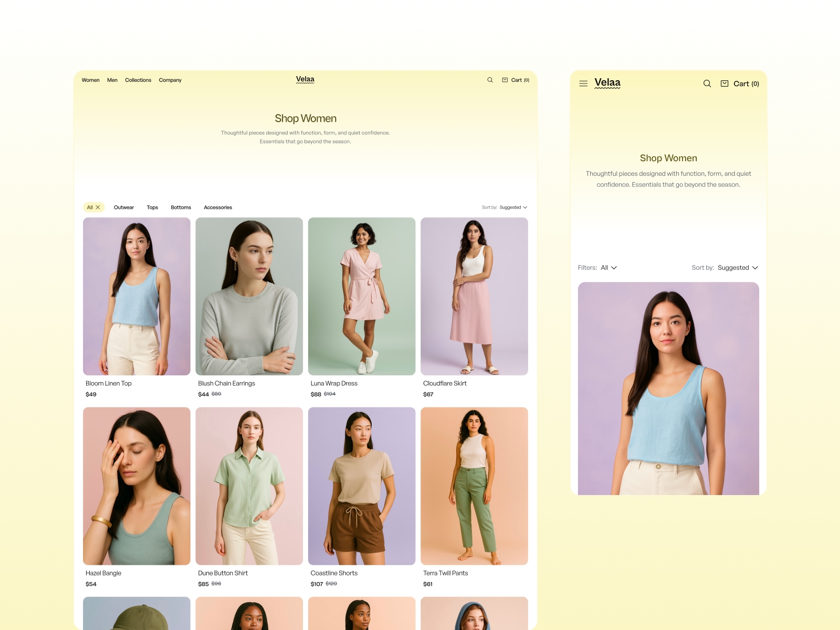Click the desktop search magnifier icon

coord(490,80)
